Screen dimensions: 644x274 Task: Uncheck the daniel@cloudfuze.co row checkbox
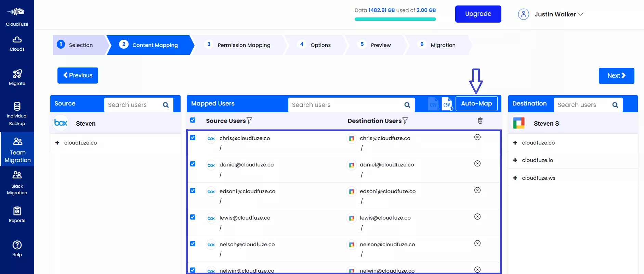[x=193, y=164]
